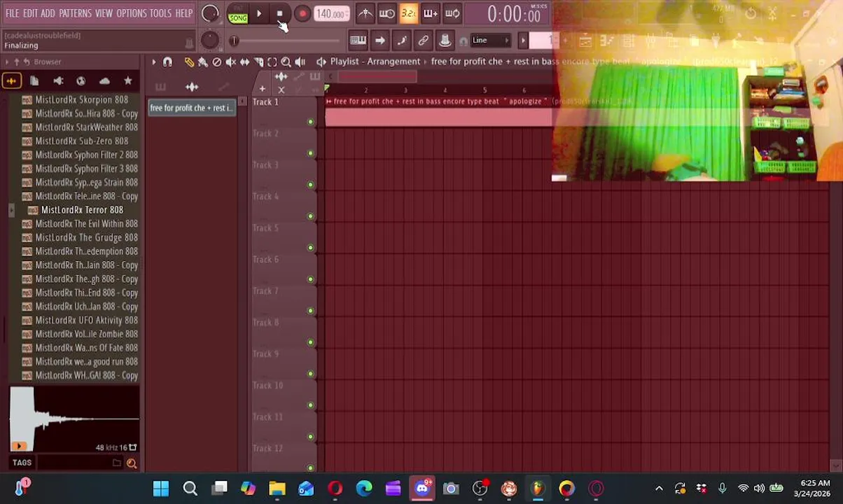Image resolution: width=843 pixels, height=504 pixels.
Task: Stop playback with the stop button
Action: (x=279, y=13)
